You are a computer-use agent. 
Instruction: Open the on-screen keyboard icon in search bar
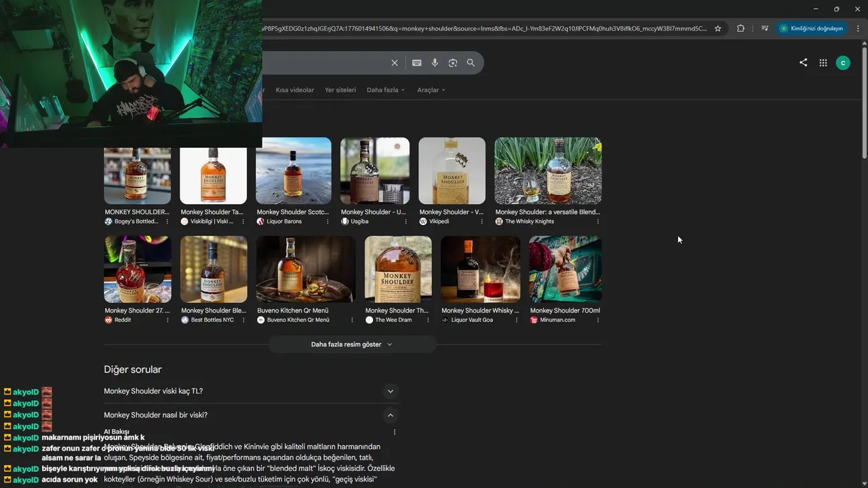(x=416, y=63)
